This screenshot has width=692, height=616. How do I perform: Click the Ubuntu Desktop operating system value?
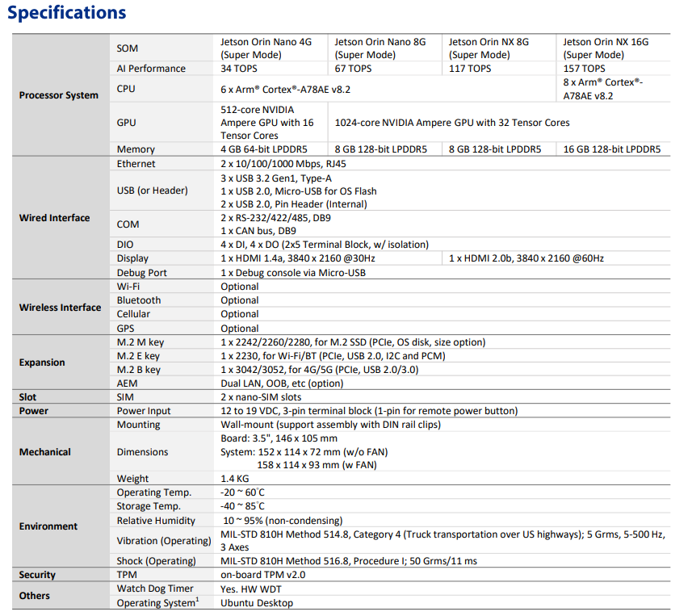tap(257, 603)
